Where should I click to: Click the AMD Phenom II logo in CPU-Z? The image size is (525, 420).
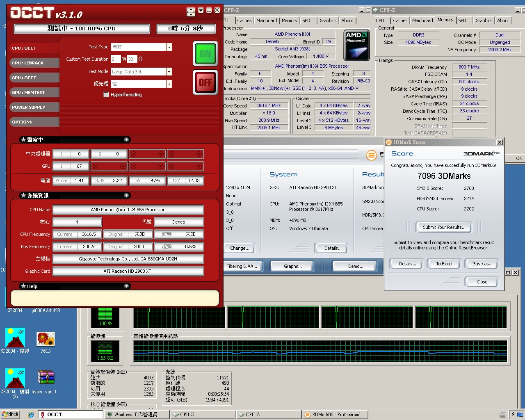pyautogui.click(x=356, y=46)
